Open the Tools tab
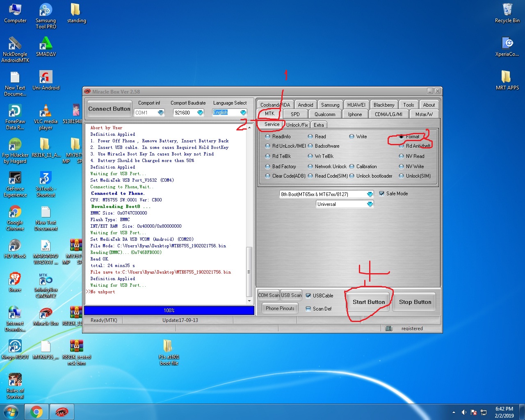The width and height of the screenshot is (525, 420). click(x=409, y=105)
